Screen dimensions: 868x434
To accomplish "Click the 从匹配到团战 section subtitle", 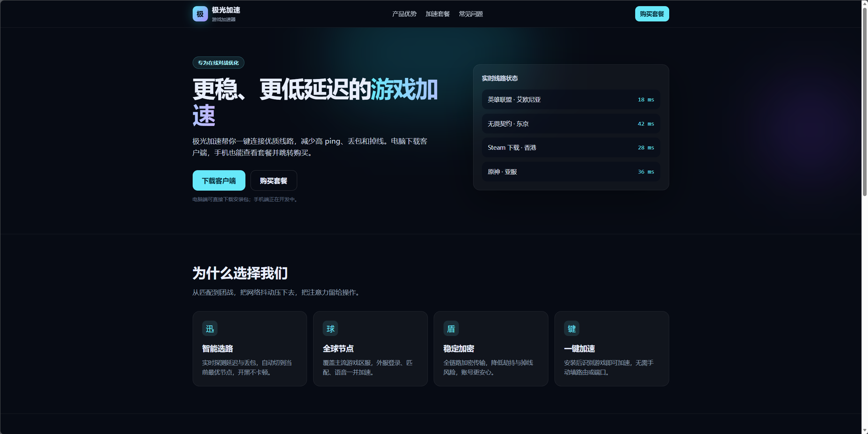I will click(276, 292).
